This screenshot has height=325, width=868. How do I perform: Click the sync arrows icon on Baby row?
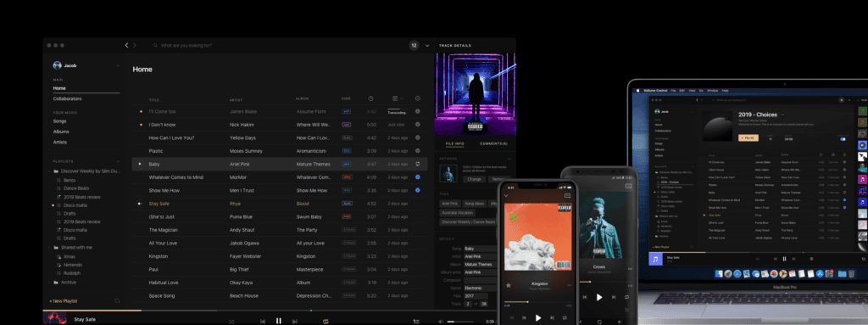417,164
